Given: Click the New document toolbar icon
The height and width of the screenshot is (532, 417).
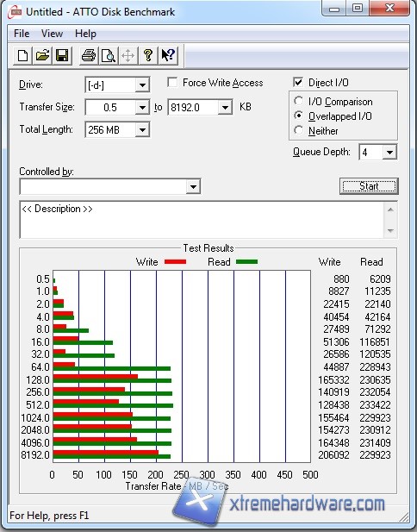Looking at the screenshot, I should point(22,55).
